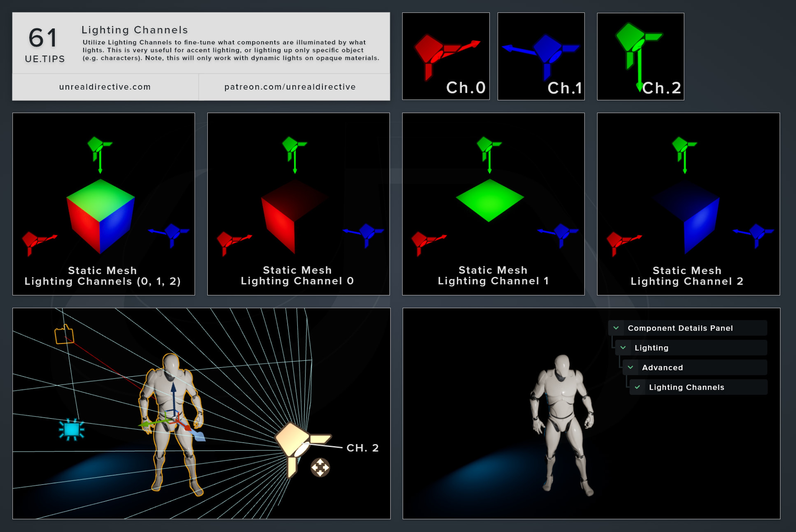Toggle the Lighting Channels green checkmark

pos(637,387)
